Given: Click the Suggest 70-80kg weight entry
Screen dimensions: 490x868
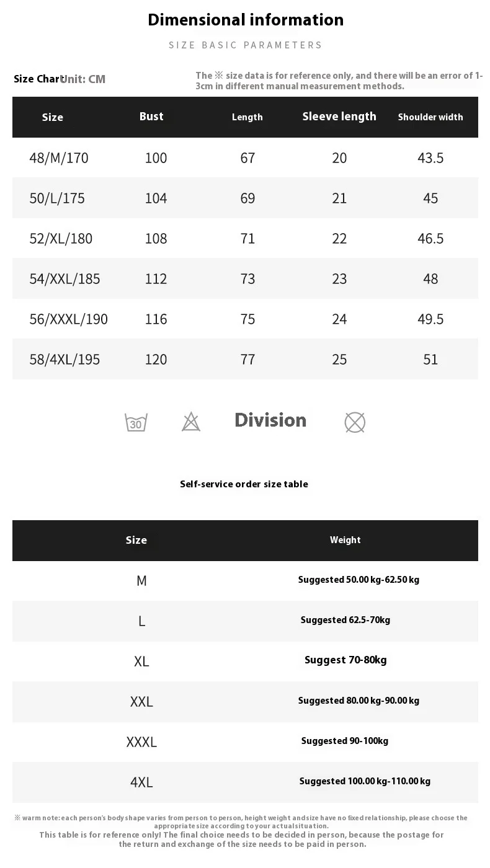Looking at the screenshot, I should tap(345, 660).
